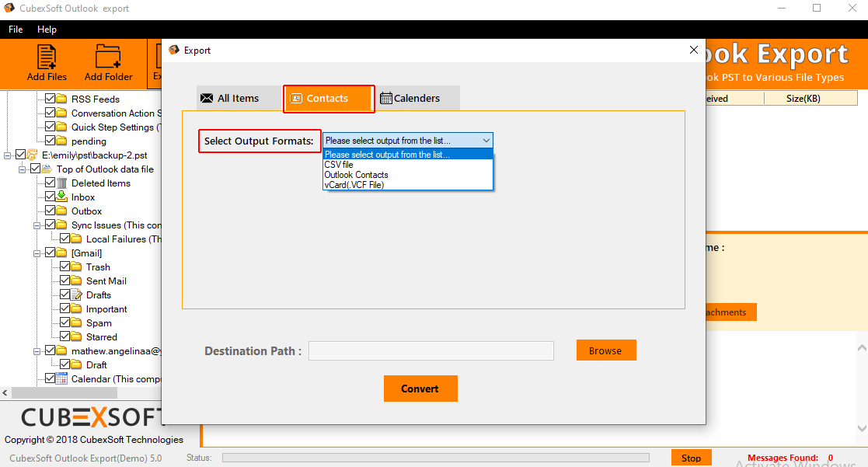868x467 pixels.
Task: Uncheck the RSS Feeds checkbox
Action: (51, 99)
